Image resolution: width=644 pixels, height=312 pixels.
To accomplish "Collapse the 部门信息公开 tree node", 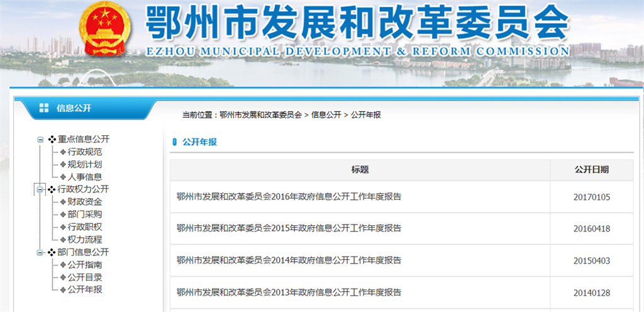I will pos(40,252).
